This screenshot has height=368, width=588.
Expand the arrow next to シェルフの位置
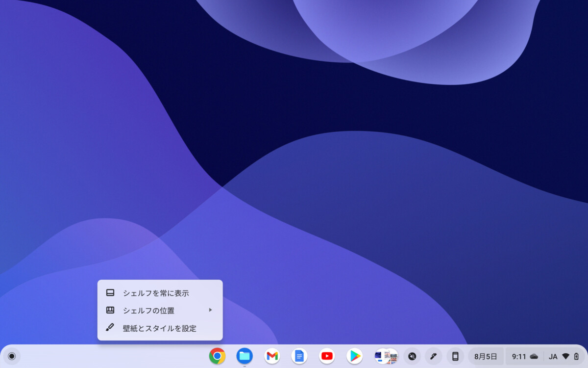pos(210,310)
